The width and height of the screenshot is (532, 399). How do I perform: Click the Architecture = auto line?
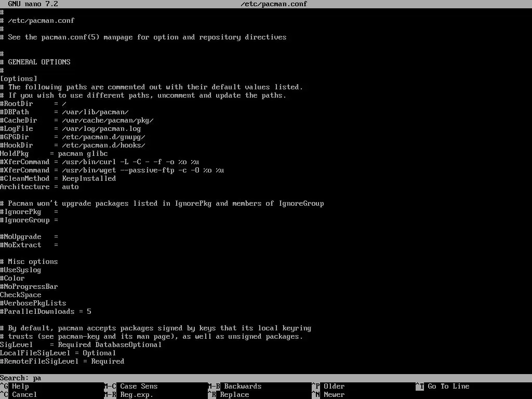click(x=39, y=187)
